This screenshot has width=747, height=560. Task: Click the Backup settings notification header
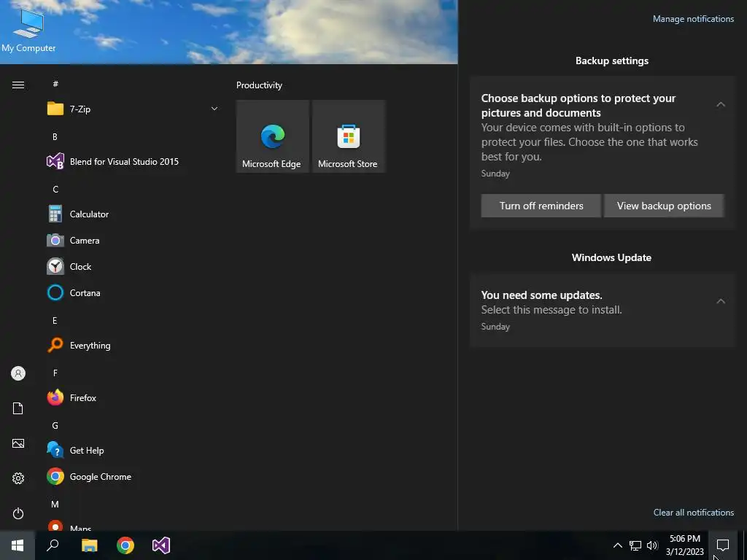coord(612,61)
